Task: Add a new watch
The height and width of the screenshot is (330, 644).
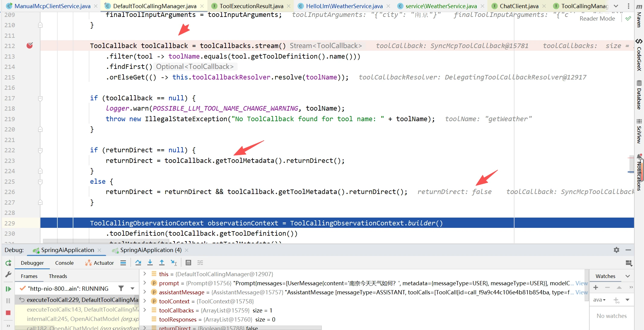Action: tap(596, 287)
